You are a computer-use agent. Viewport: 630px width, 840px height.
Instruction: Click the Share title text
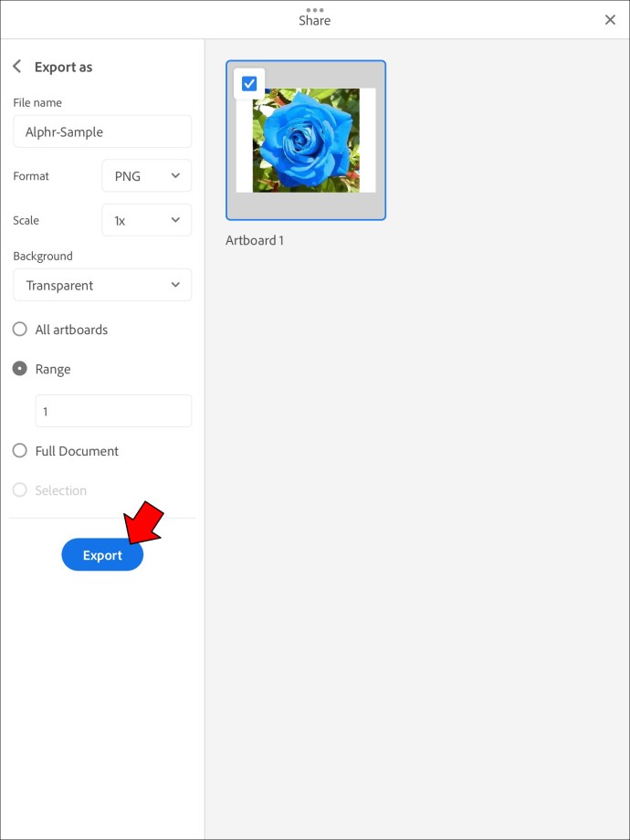coord(314,20)
